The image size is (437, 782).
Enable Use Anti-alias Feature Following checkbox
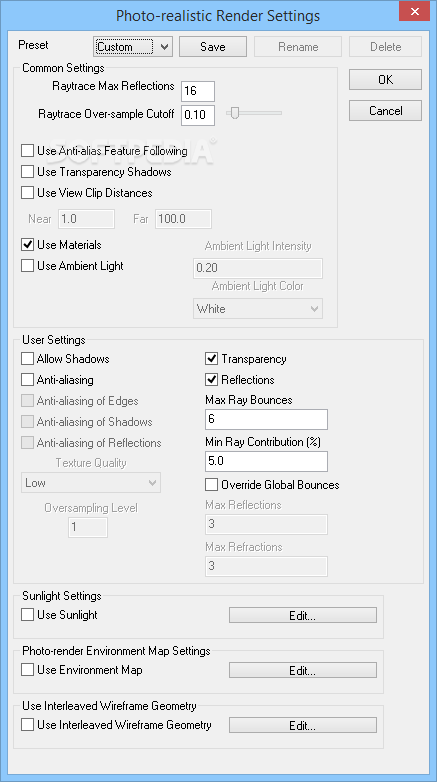27,151
